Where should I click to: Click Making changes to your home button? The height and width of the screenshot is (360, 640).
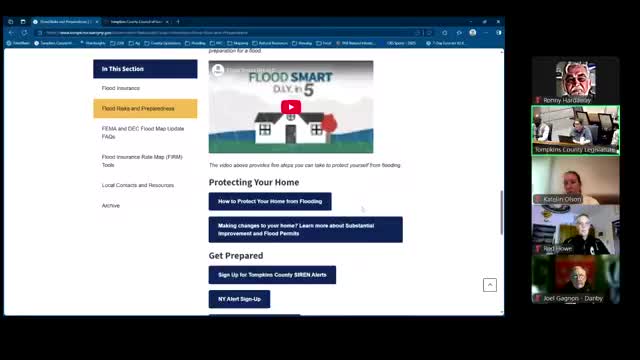(305, 229)
